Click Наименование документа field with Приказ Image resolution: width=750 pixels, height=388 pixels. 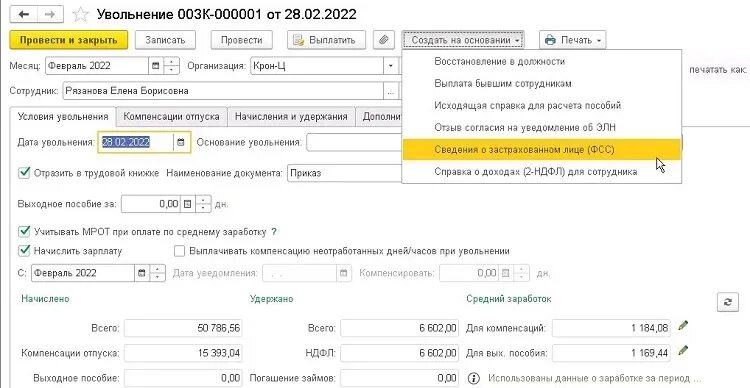(344, 173)
